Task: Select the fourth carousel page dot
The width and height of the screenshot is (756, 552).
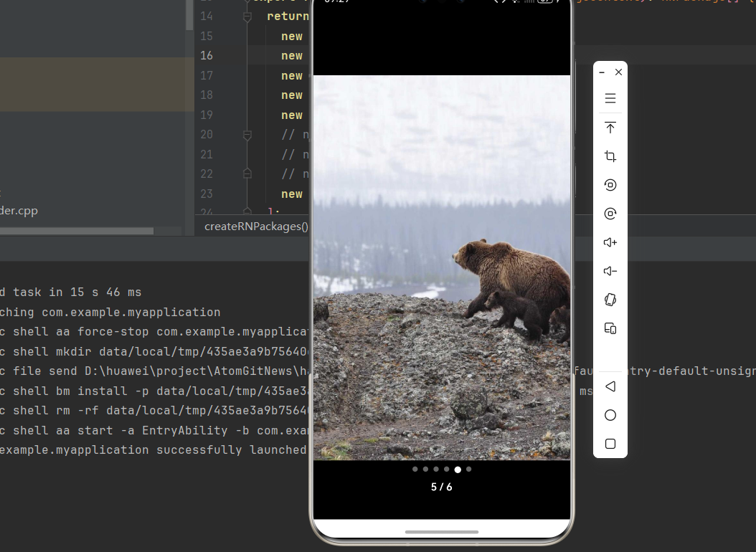Action: [447, 469]
